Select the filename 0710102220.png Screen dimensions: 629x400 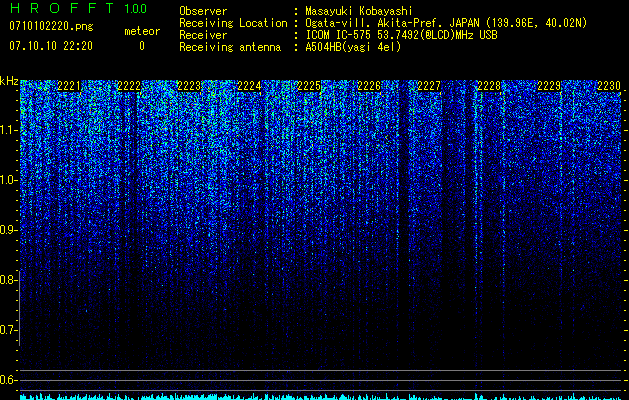(51, 27)
